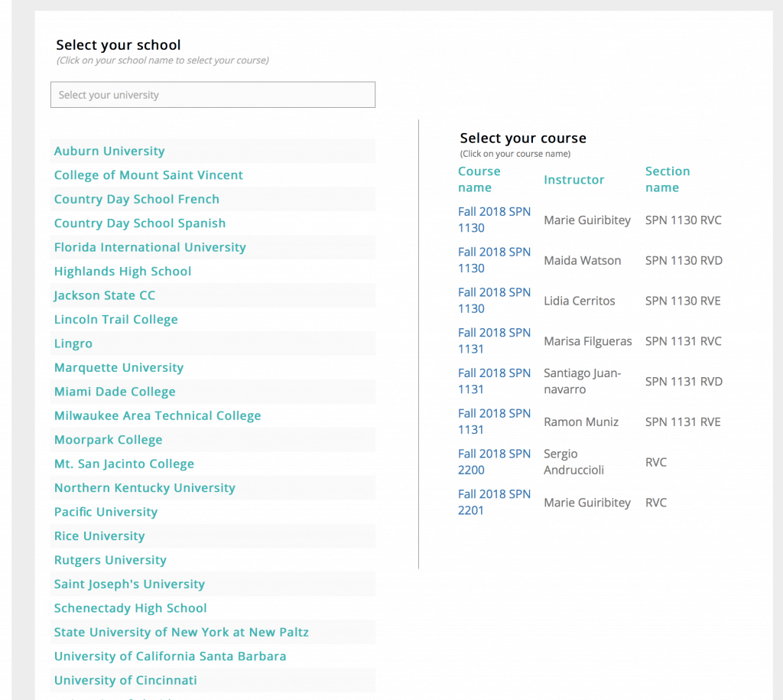Screen dimensions: 783x700
Task: Open Marquette University
Action: 119,367
